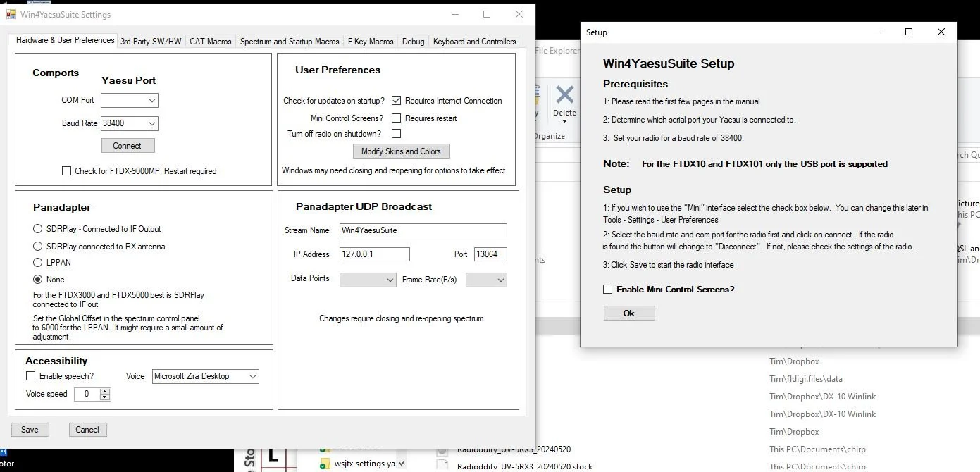Expand the Data Points dropdown
Viewport: 980px width, 472px height.
[x=368, y=280]
